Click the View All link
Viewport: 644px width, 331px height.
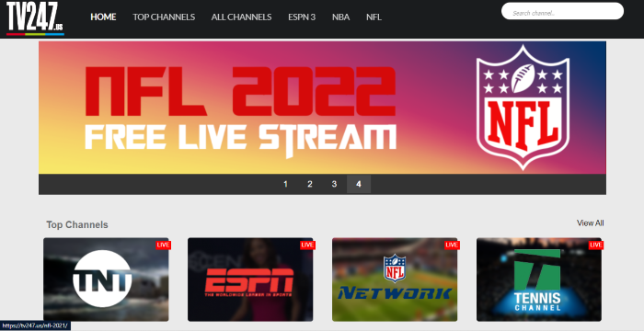(x=591, y=223)
